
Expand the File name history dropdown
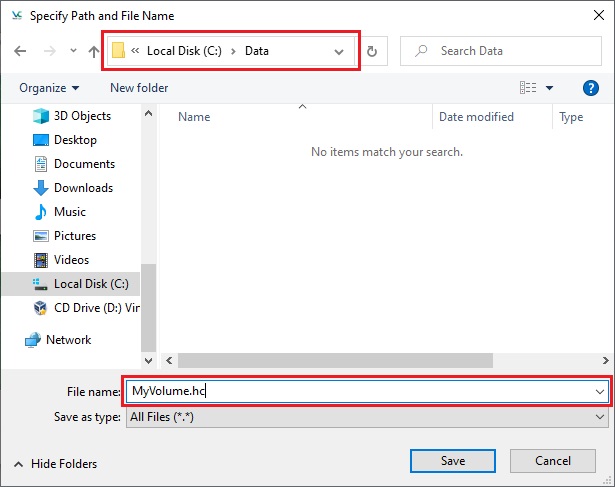(x=600, y=392)
